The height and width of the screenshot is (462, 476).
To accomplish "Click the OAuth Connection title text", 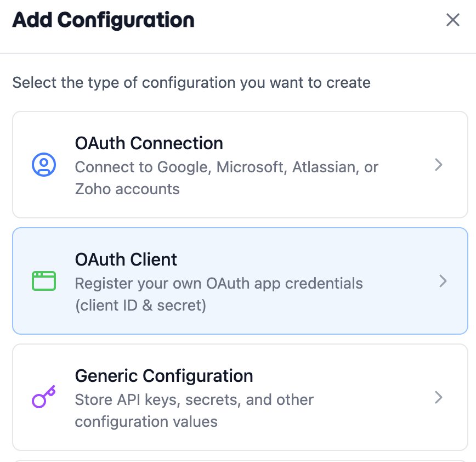I will (x=149, y=143).
